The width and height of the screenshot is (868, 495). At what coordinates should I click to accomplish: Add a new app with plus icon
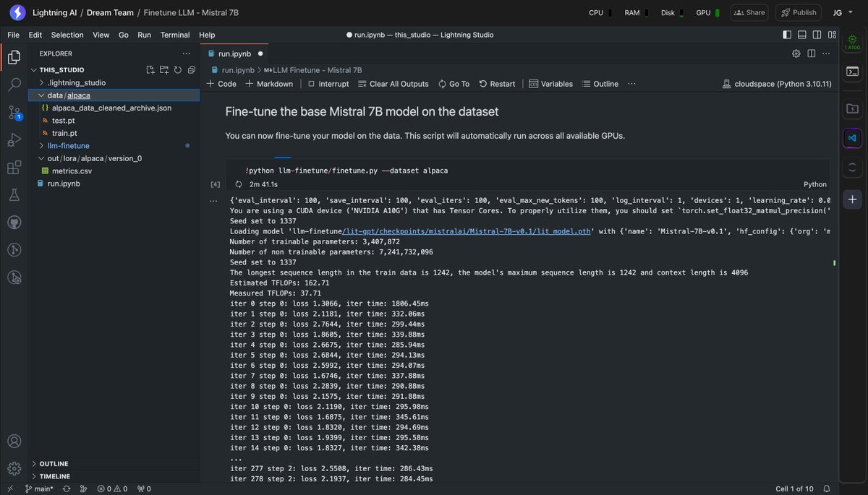[x=853, y=198]
